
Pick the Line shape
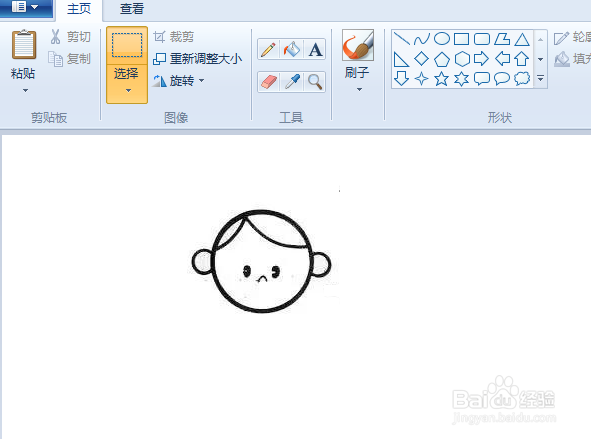coord(401,39)
